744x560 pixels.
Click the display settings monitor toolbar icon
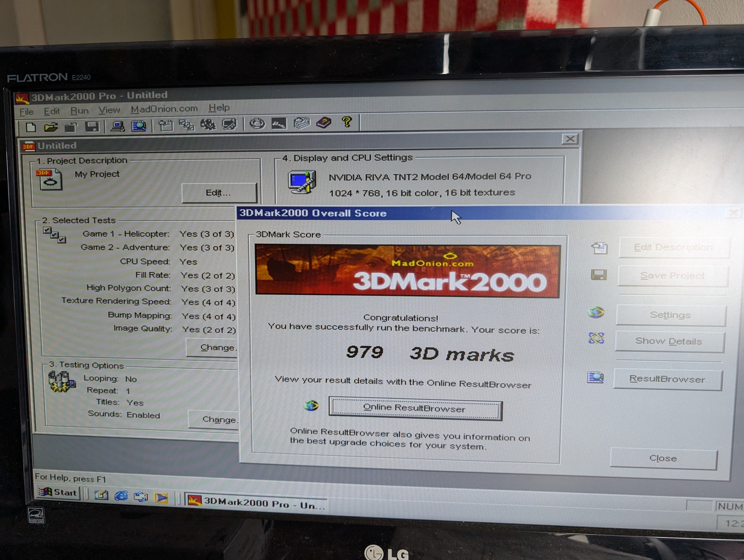coord(230,124)
